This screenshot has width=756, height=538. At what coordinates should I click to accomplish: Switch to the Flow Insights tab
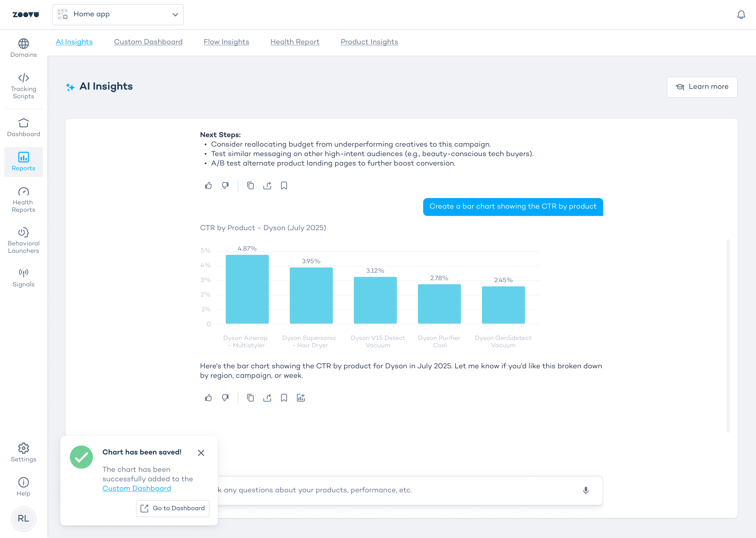click(226, 42)
